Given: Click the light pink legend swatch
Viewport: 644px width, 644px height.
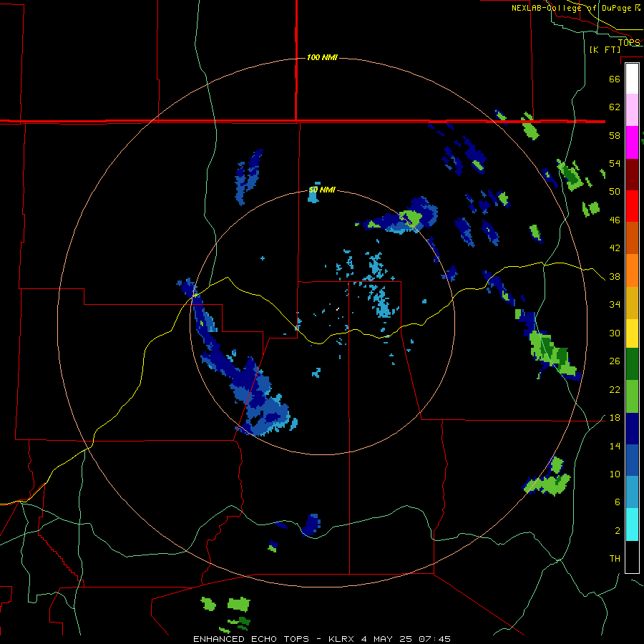Looking at the screenshot, I should point(632,110).
